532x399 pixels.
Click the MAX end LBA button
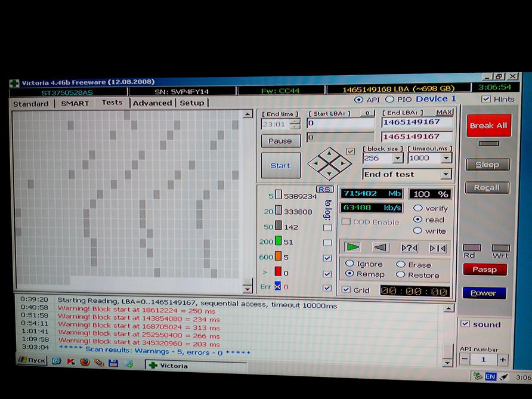[444, 112]
